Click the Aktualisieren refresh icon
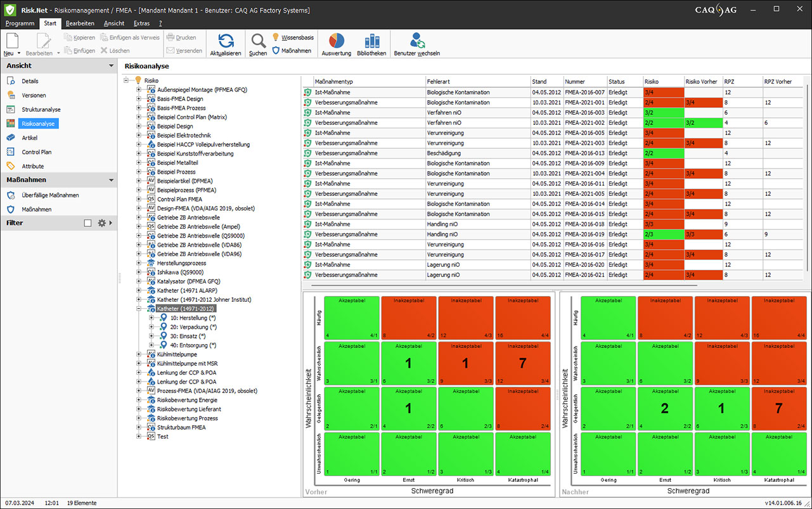The image size is (812, 509). (226, 42)
